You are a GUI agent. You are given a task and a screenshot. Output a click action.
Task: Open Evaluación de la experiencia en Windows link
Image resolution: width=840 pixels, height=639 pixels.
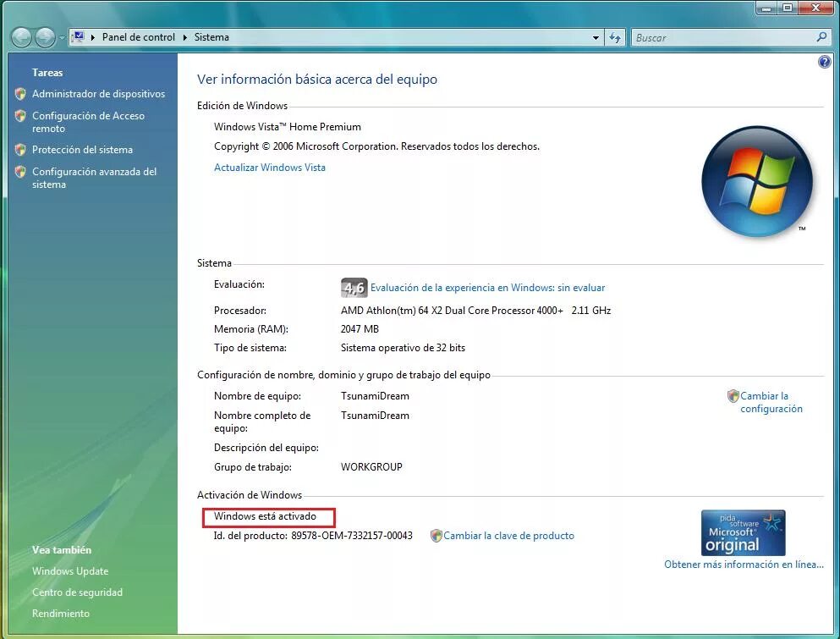coord(487,288)
